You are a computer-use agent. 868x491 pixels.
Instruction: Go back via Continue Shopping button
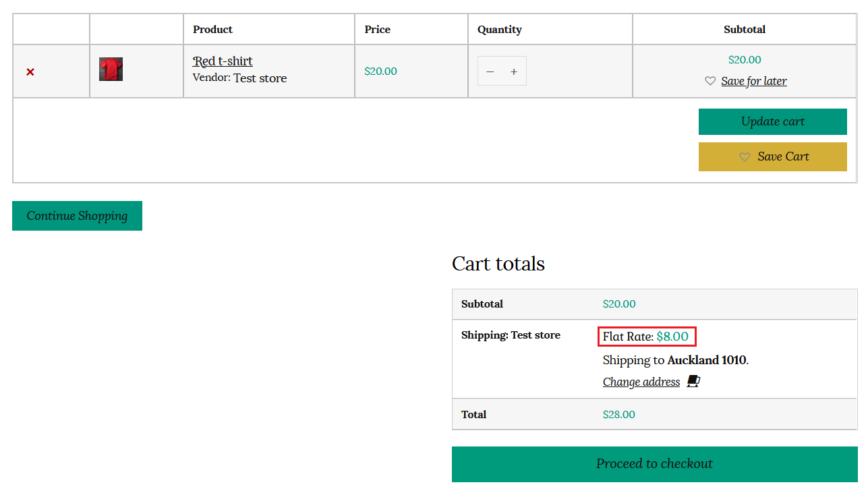(x=77, y=216)
